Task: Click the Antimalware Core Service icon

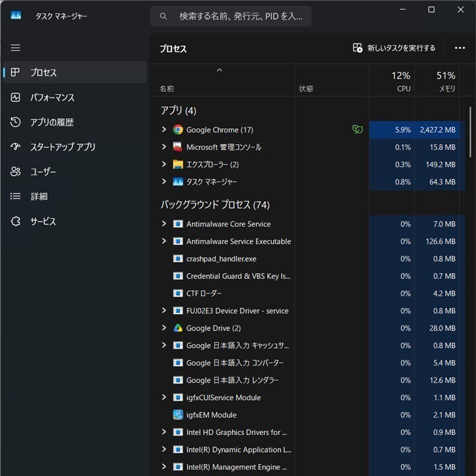Action: (x=178, y=223)
